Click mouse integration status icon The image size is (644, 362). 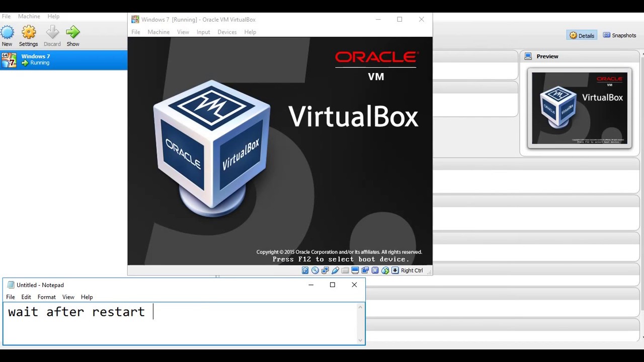pos(385,270)
